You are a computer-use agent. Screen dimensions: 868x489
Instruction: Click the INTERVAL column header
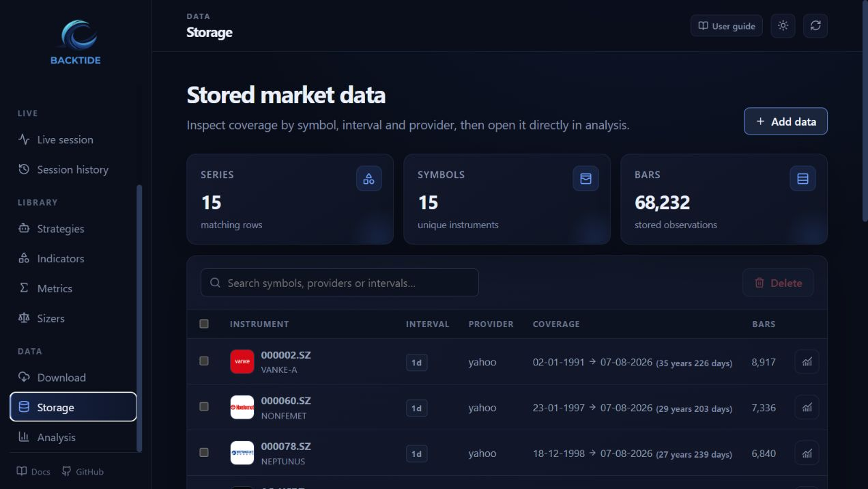428,324
